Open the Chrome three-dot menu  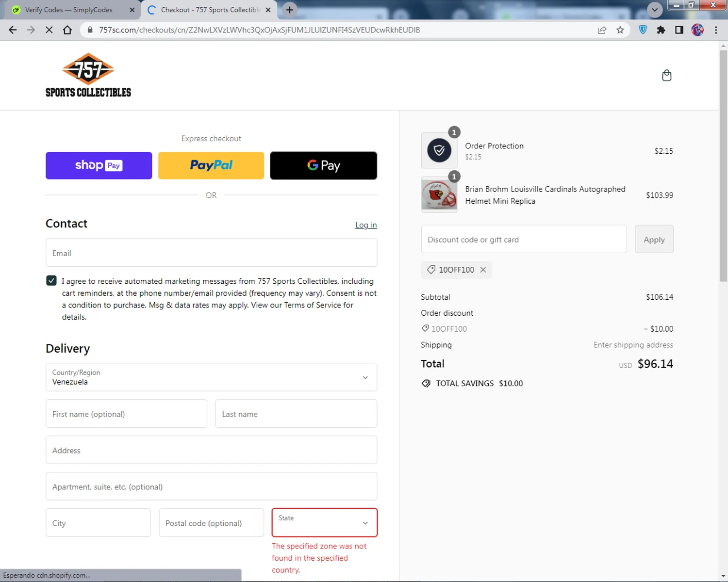pyautogui.click(x=716, y=30)
